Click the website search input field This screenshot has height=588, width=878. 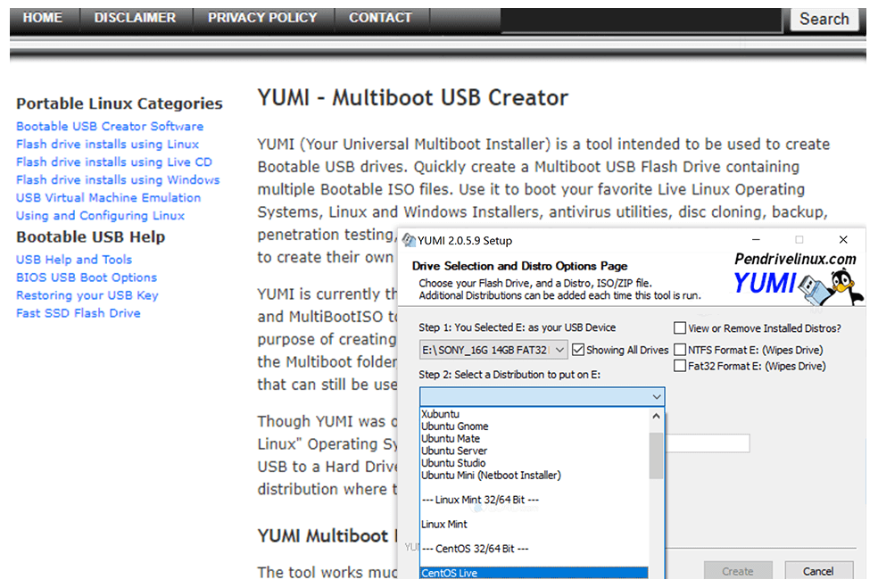click(642, 19)
